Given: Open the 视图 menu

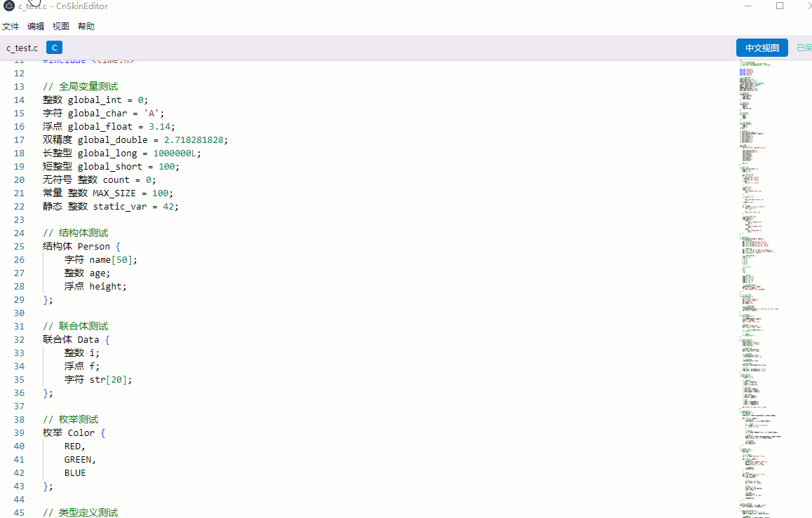Looking at the screenshot, I should [61, 27].
